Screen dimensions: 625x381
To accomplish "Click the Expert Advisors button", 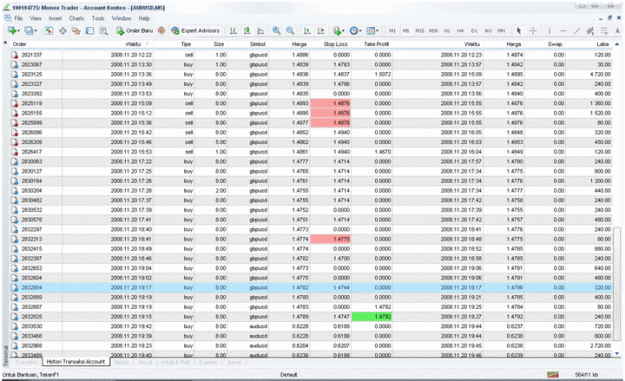I will tap(196, 31).
